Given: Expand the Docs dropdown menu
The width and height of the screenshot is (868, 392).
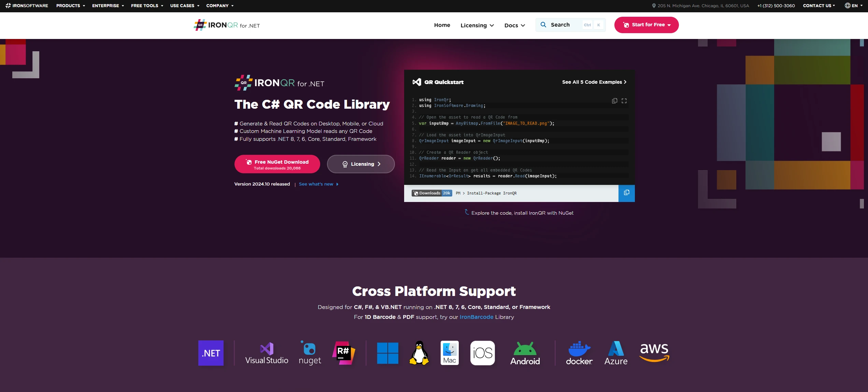Looking at the screenshot, I should (514, 25).
